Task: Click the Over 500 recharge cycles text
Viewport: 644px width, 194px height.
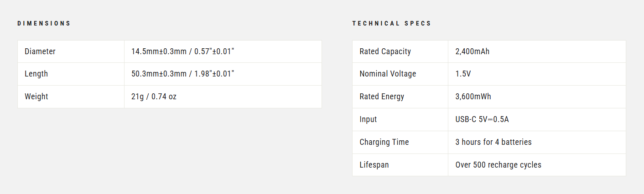Action: 498,165
